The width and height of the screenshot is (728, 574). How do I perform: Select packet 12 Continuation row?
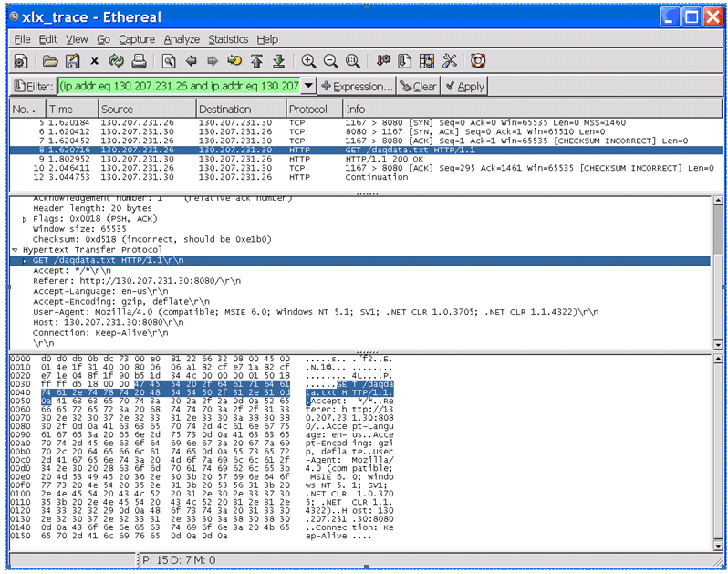pyautogui.click(x=367, y=177)
